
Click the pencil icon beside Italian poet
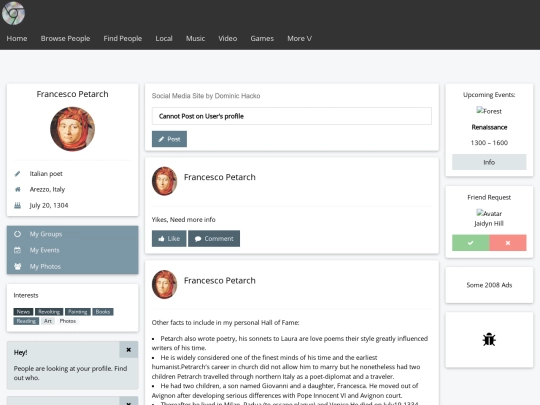tap(17, 174)
